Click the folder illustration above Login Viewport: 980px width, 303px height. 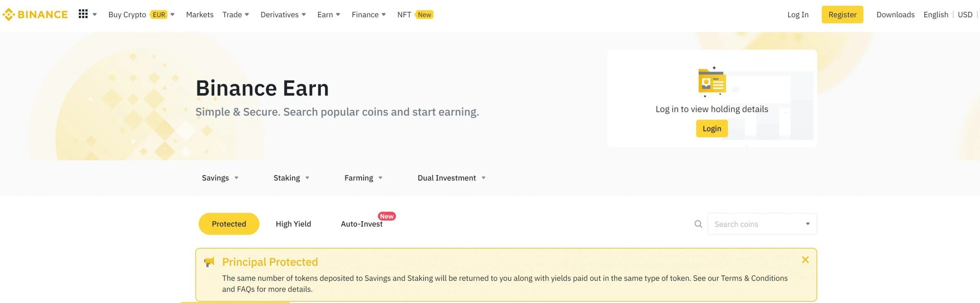(712, 82)
